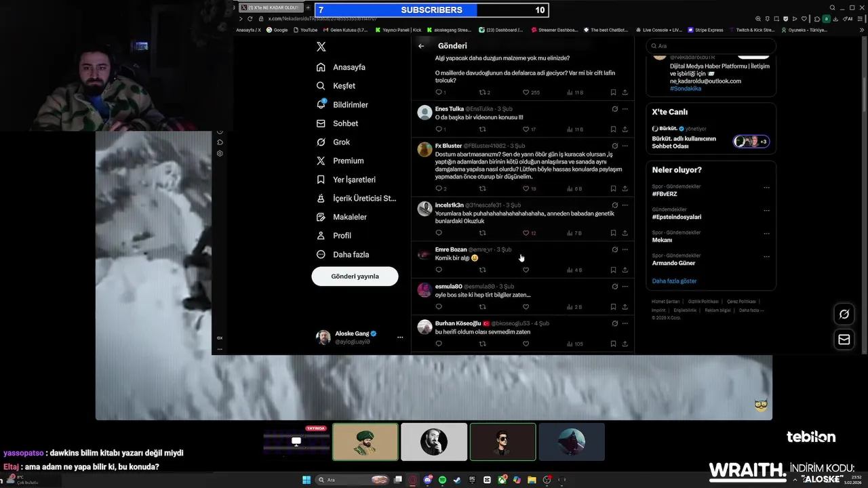
Task: Open the Yayıncı Paneli | Kick bookmark
Action: click(397, 30)
